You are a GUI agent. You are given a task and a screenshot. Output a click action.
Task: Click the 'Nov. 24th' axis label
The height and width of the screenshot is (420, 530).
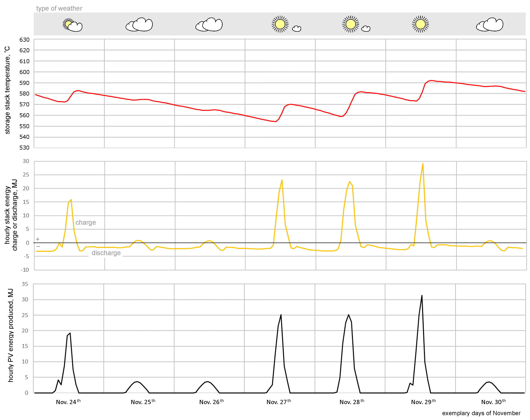tap(68, 402)
